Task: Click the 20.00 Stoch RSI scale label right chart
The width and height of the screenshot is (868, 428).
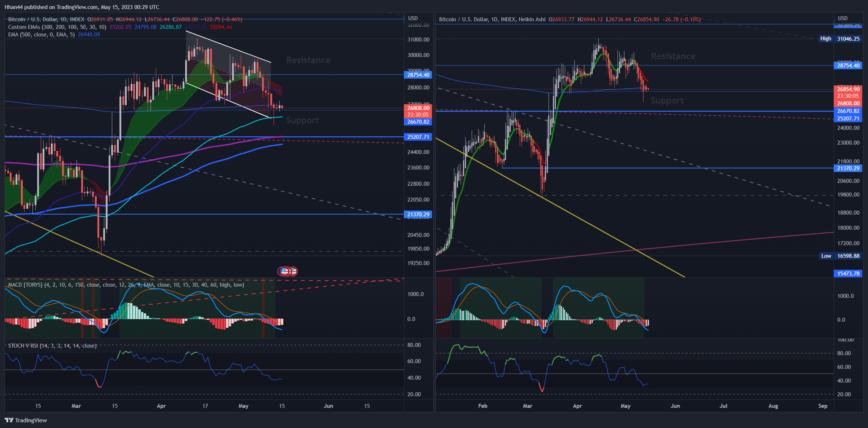Action: [844, 394]
